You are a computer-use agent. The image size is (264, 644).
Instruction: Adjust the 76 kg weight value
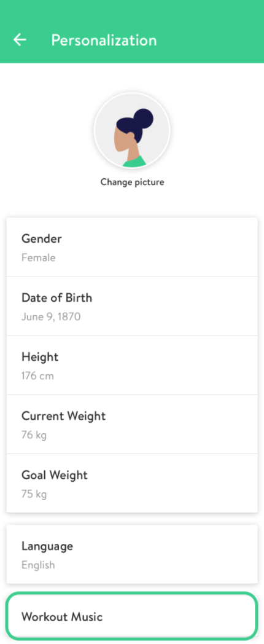[34, 435]
